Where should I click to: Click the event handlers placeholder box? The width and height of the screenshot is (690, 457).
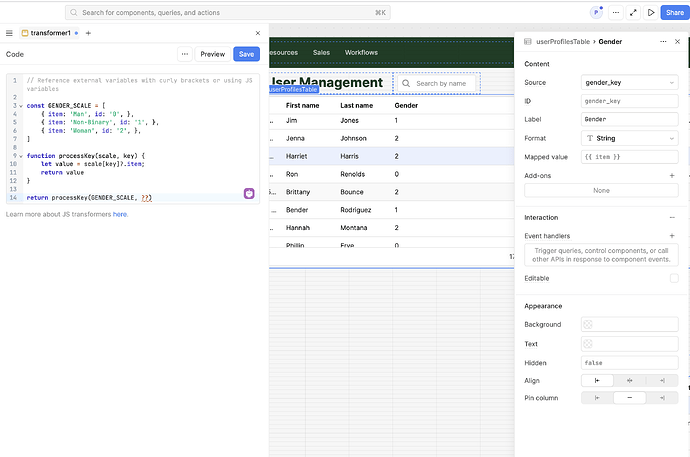click(601, 255)
